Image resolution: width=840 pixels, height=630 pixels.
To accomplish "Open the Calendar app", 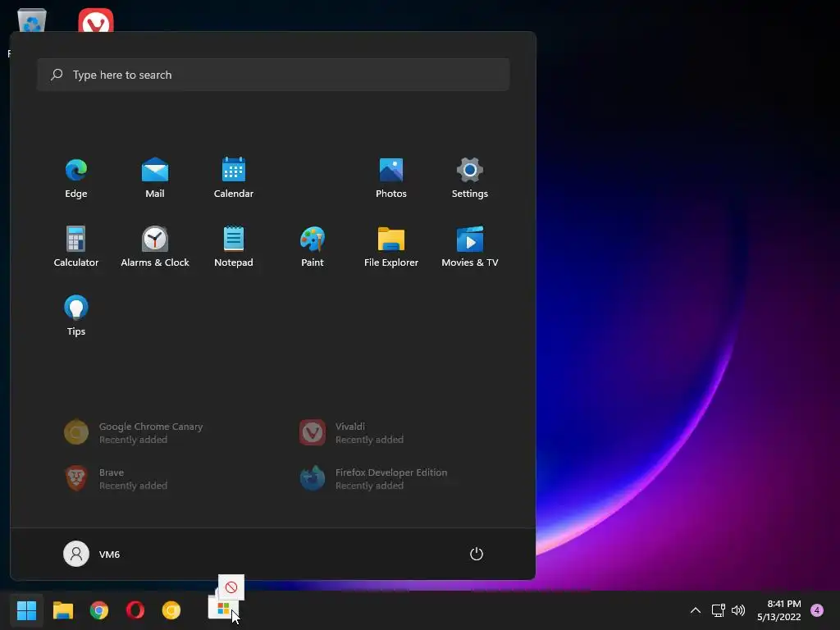I will 234,178.
